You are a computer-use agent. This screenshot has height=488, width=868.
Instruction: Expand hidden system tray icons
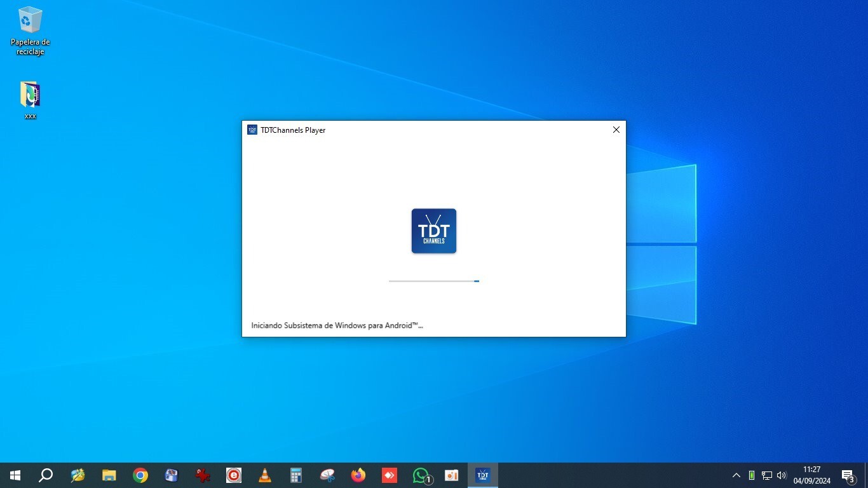[736, 475]
